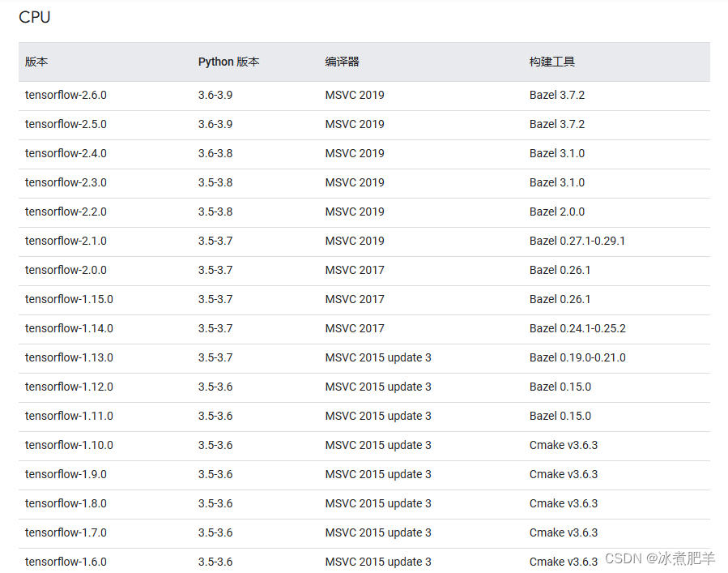Click MSVC 2019 in tensorflow-2.6.0 row
The height and width of the screenshot is (573, 728).
point(355,95)
